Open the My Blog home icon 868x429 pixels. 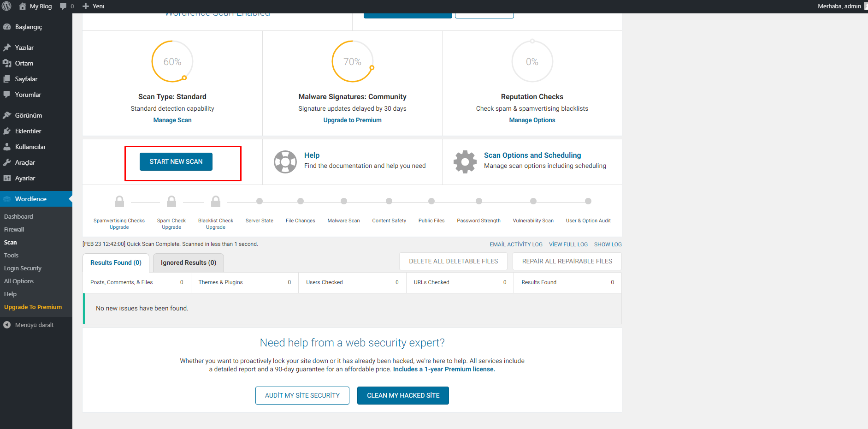tap(22, 6)
